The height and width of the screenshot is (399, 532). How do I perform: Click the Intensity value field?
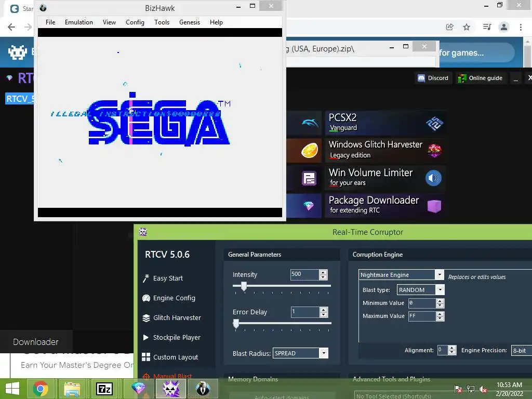pyautogui.click(x=304, y=274)
